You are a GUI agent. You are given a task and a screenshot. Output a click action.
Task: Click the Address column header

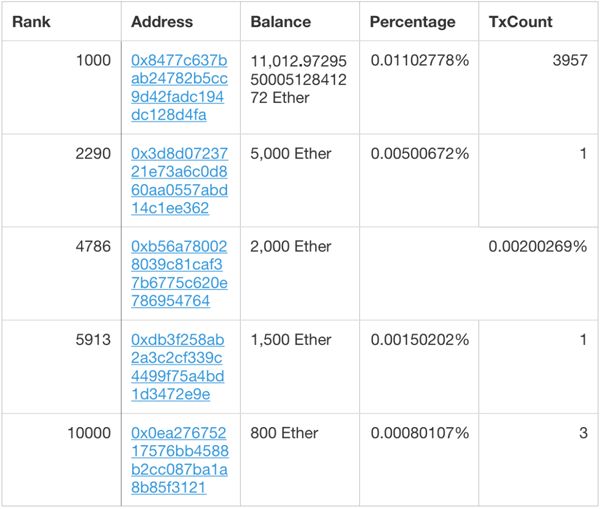pyautogui.click(x=162, y=22)
